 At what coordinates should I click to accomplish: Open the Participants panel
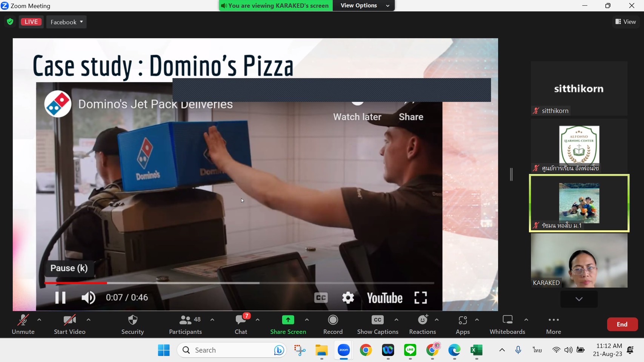185,324
